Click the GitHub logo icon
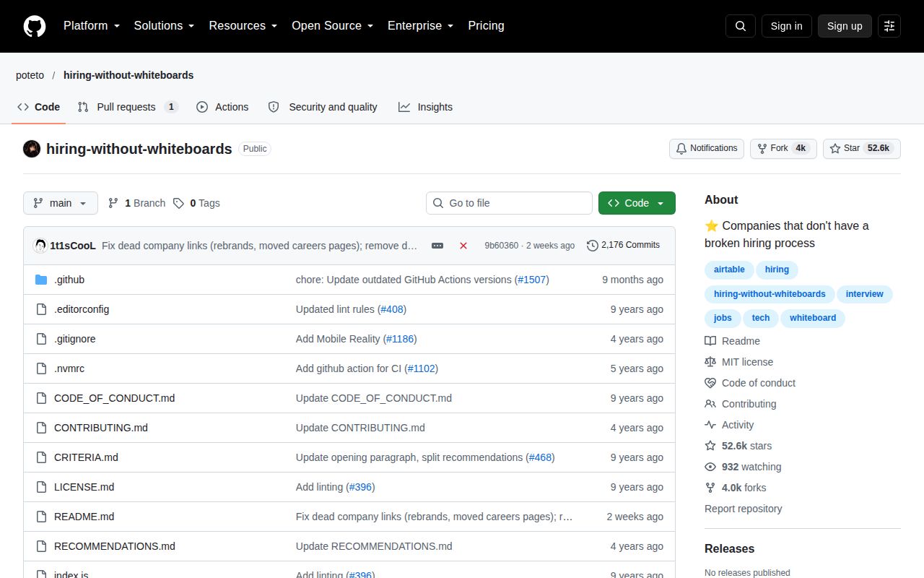924x578 pixels. tap(35, 26)
